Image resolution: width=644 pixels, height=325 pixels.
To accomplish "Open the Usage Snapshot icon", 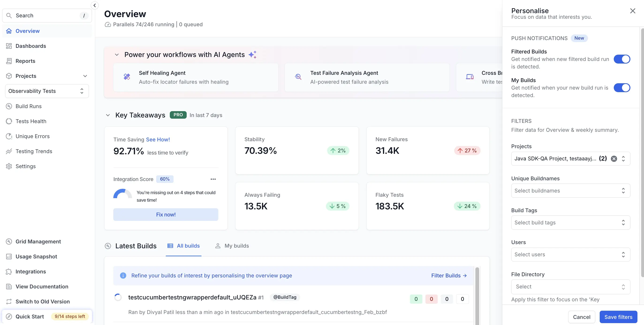I will coord(9,256).
